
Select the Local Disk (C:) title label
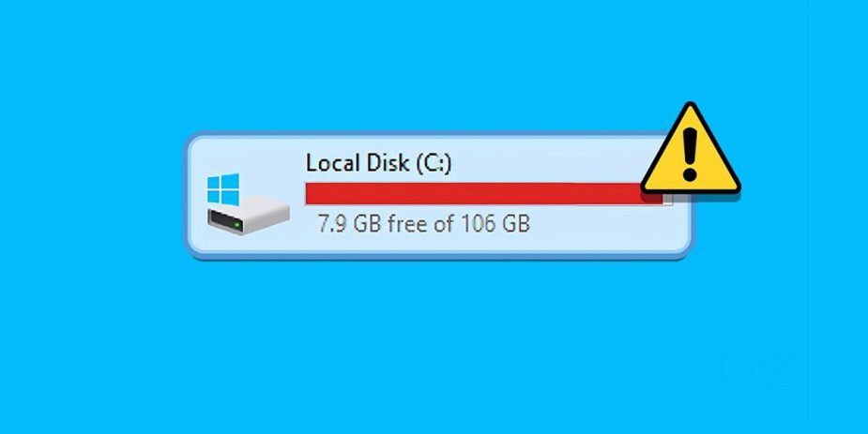click(x=379, y=163)
